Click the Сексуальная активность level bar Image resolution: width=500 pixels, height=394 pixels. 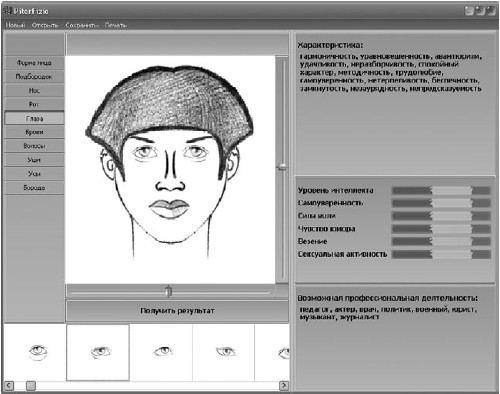point(441,254)
